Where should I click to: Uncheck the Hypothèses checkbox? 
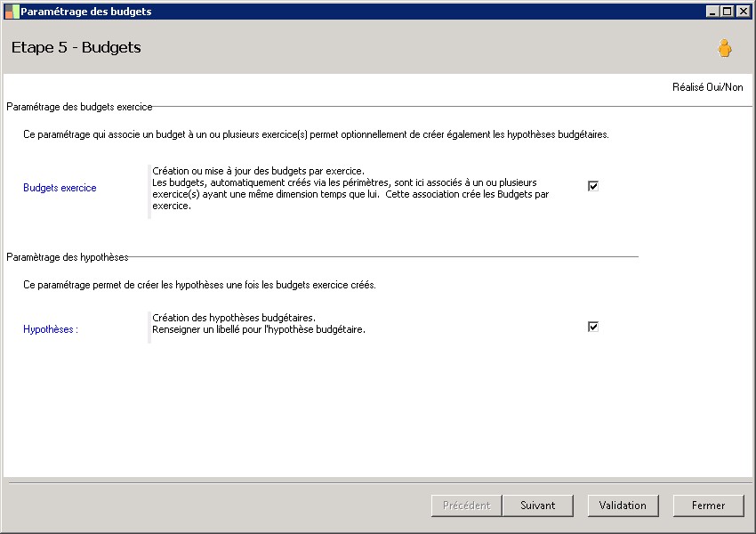click(x=593, y=327)
